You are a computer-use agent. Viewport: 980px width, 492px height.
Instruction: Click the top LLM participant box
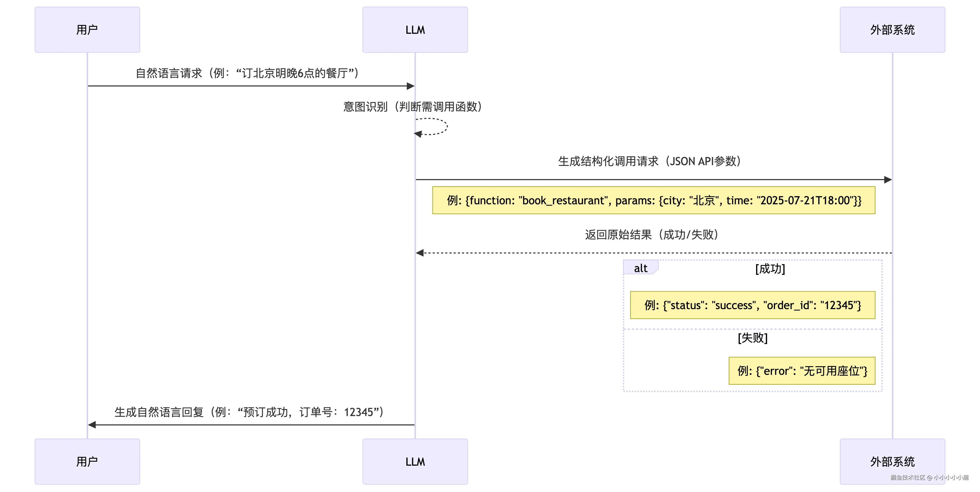click(415, 30)
